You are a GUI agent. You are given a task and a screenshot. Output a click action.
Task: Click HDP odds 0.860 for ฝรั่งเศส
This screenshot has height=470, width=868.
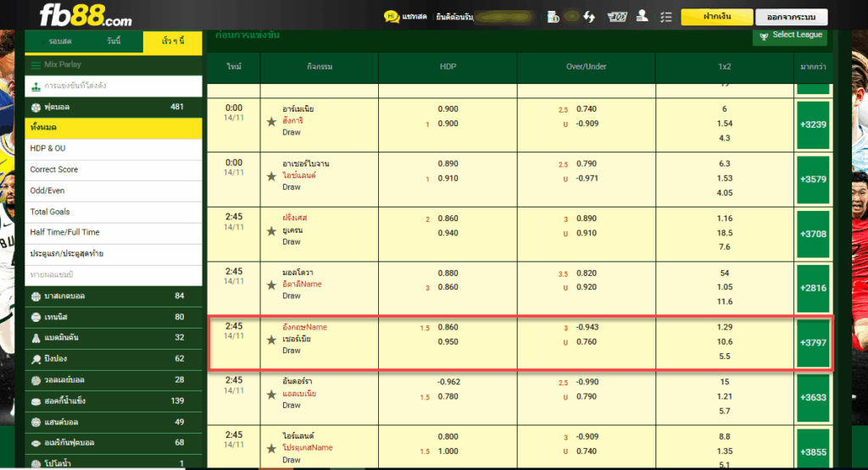[448, 219]
